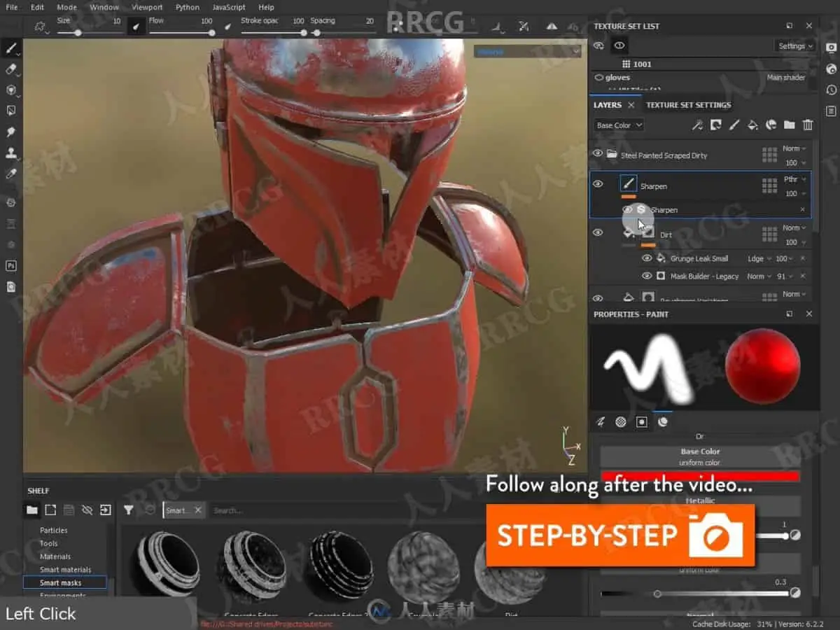Select the Polygon Fill tool
The width and height of the screenshot is (840, 630).
(11, 111)
